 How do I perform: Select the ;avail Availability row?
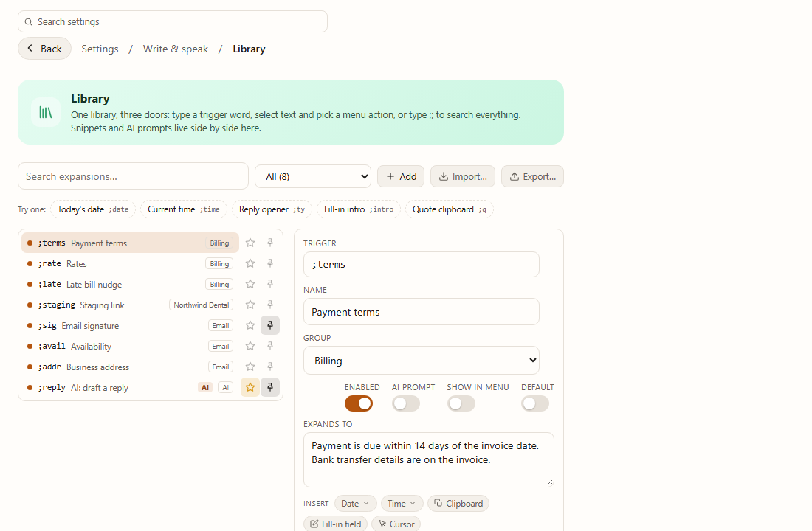coord(130,346)
